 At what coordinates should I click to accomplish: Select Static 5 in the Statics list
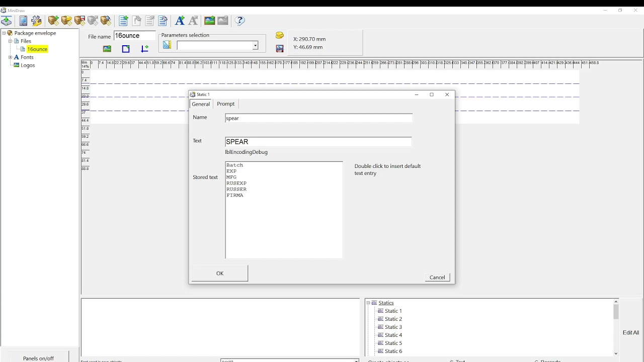pos(393,343)
